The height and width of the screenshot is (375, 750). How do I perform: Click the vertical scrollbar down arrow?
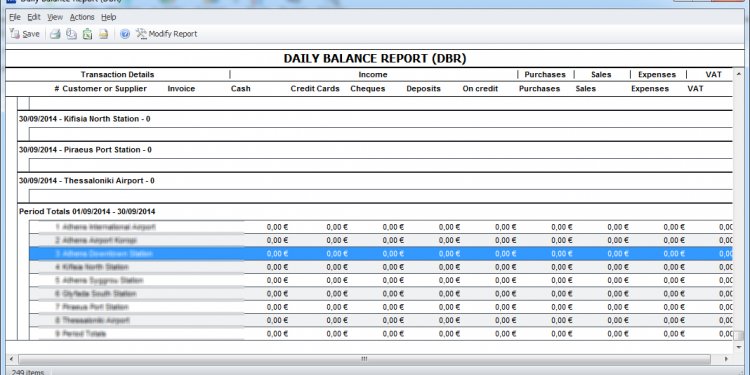739,347
